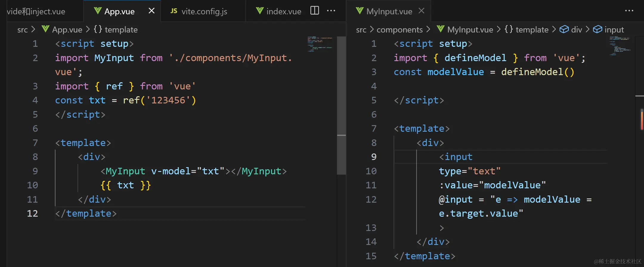The width and height of the screenshot is (644, 267).
Task: Click input breadcrumb in right editor
Action: [614, 30]
